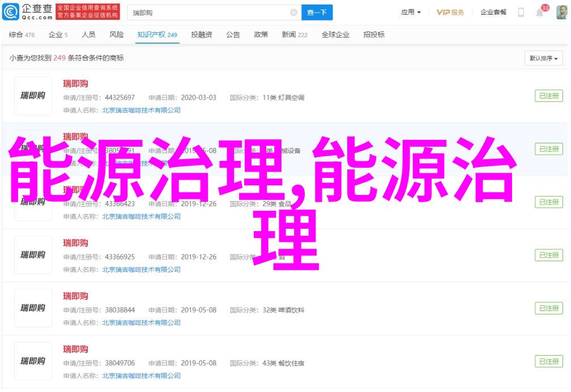571x392 pixels.
Task: Click 已注册 badge in the 32类 啤酒饮料 row
Action: (549, 308)
